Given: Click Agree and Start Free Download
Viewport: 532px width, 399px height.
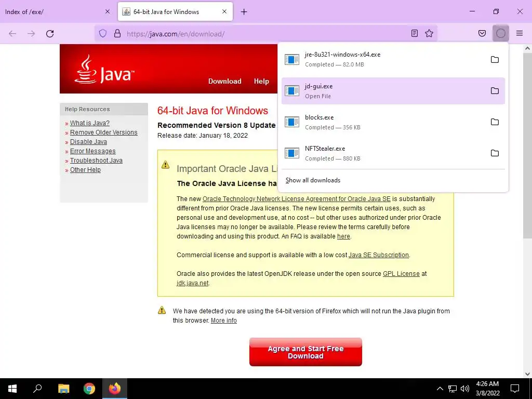Looking at the screenshot, I should click(x=305, y=352).
